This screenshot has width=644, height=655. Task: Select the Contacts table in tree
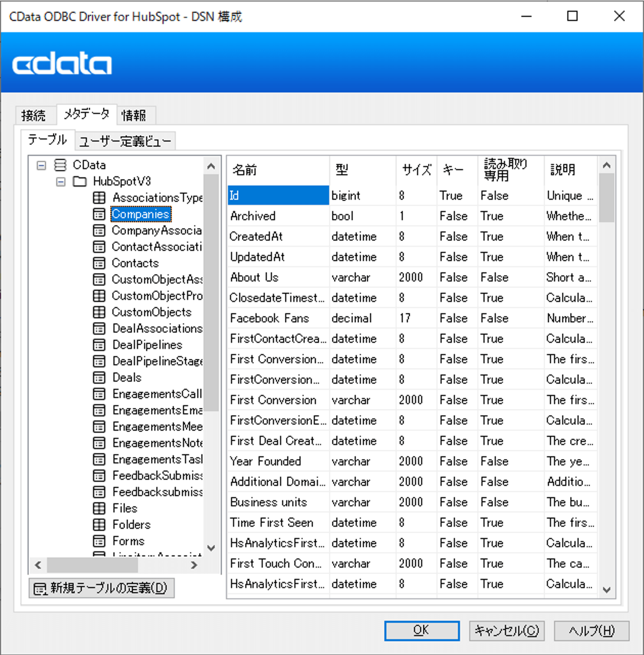[x=135, y=263]
